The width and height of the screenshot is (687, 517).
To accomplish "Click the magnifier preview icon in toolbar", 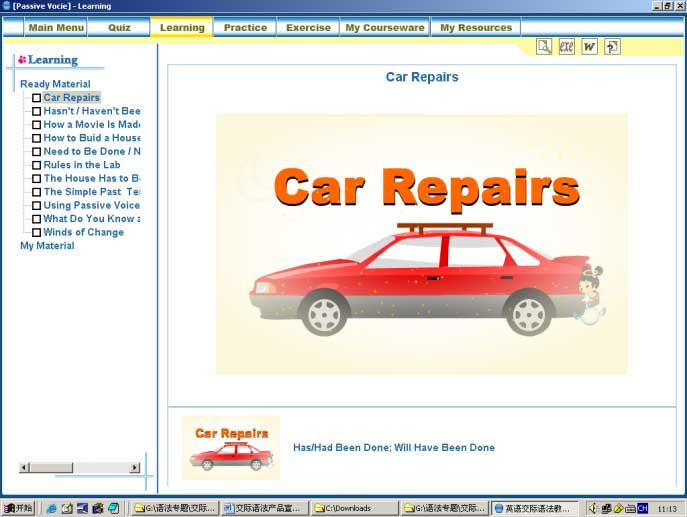I will [544, 47].
